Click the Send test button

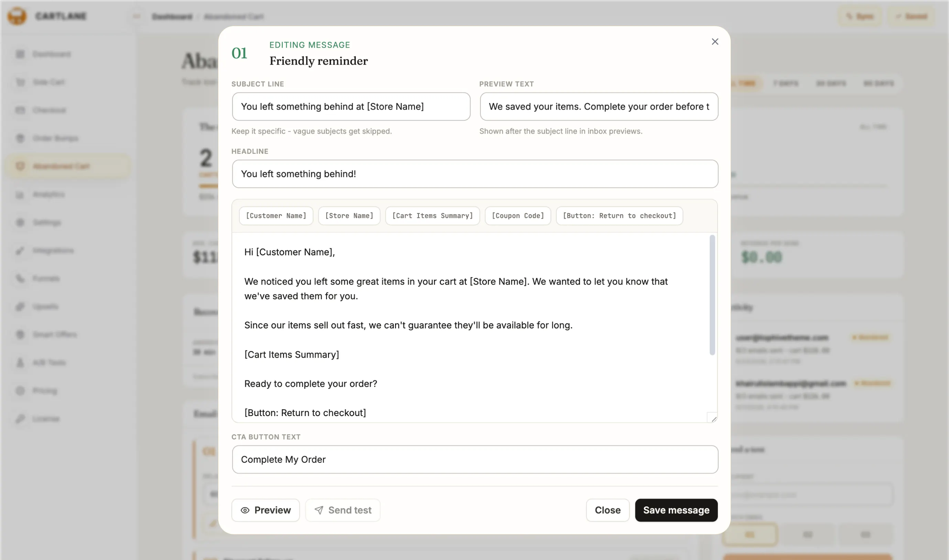[x=342, y=510]
